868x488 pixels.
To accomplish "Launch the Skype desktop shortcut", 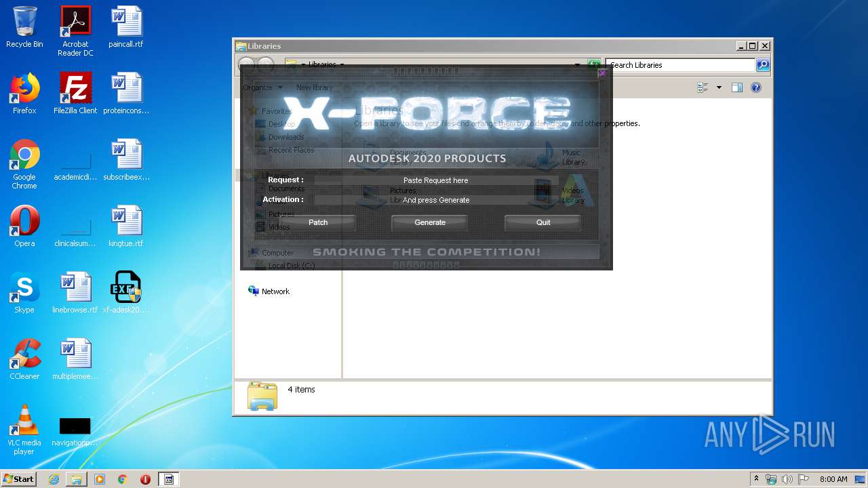I will [24, 293].
